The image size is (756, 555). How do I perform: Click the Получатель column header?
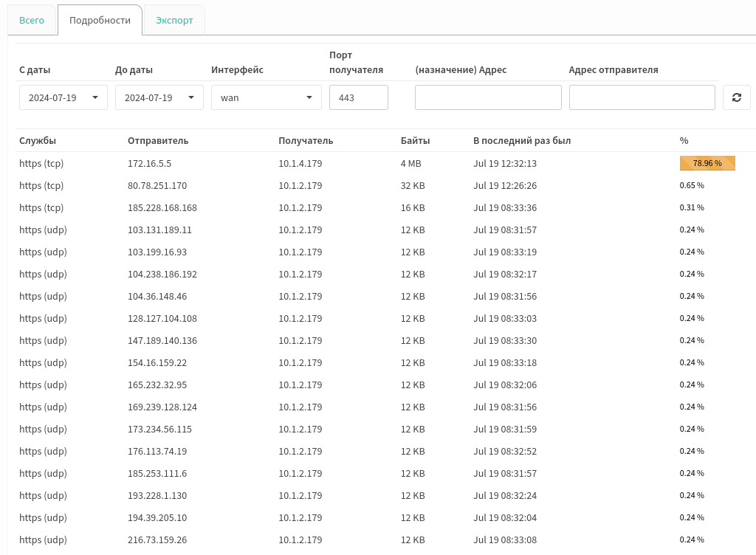pyautogui.click(x=306, y=141)
